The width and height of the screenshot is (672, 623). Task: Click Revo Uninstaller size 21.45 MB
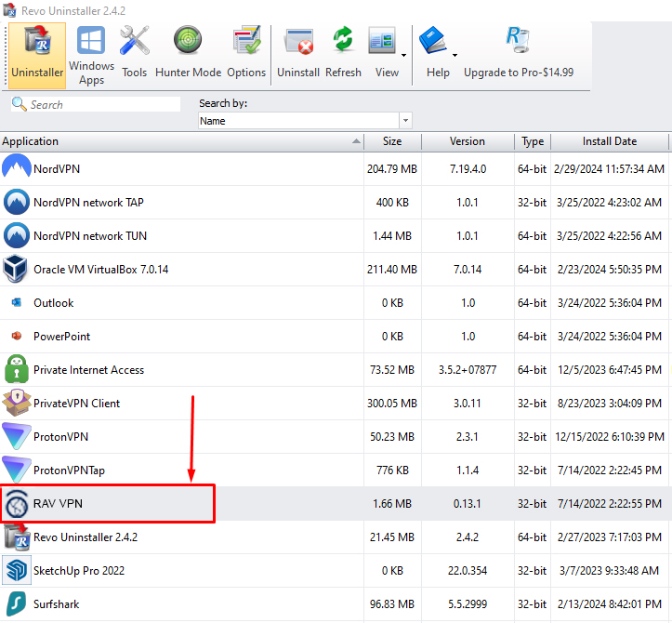391,537
